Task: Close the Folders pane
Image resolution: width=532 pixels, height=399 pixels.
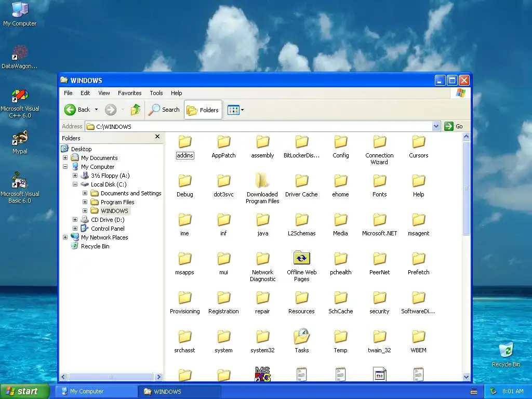Action: pos(157,137)
